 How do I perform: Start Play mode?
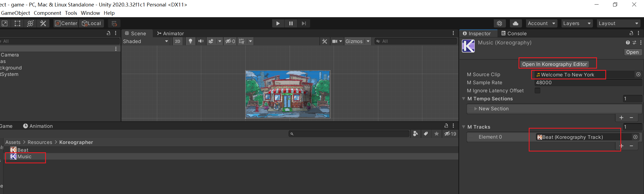tap(278, 23)
